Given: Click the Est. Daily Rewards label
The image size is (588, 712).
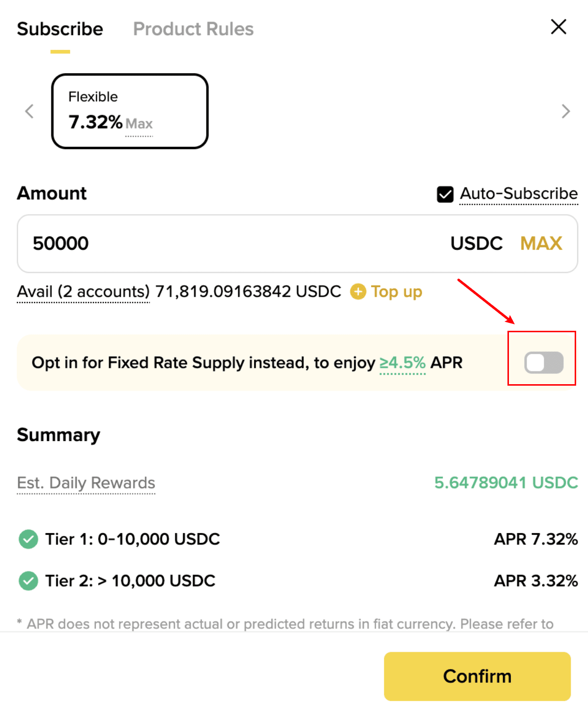Looking at the screenshot, I should pos(86,483).
